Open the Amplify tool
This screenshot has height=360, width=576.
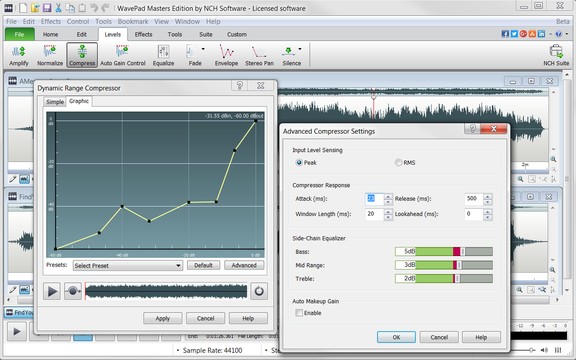coord(19,55)
